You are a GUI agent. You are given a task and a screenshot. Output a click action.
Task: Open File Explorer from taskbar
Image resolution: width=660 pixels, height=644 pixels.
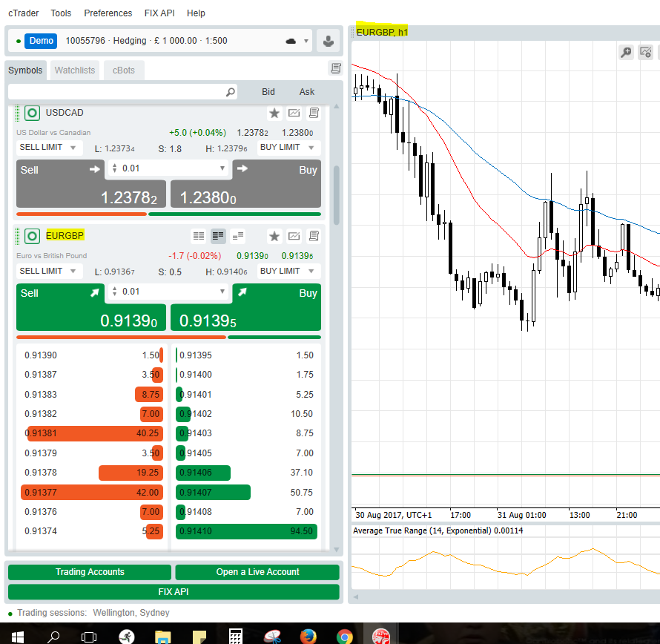point(162,636)
